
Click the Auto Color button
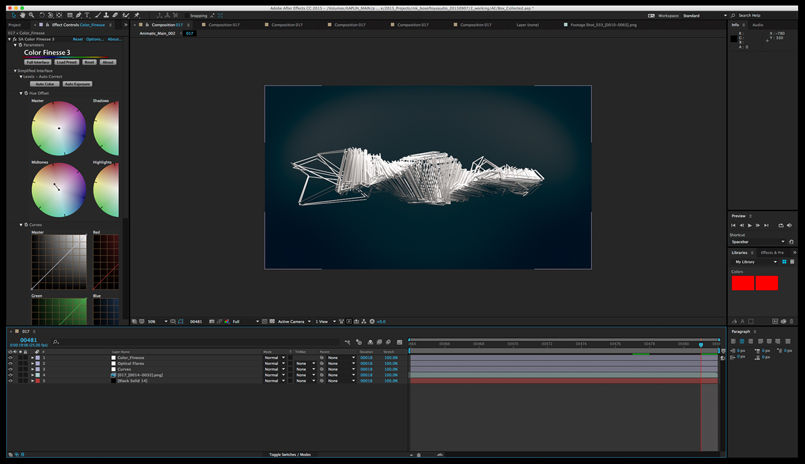pos(45,84)
